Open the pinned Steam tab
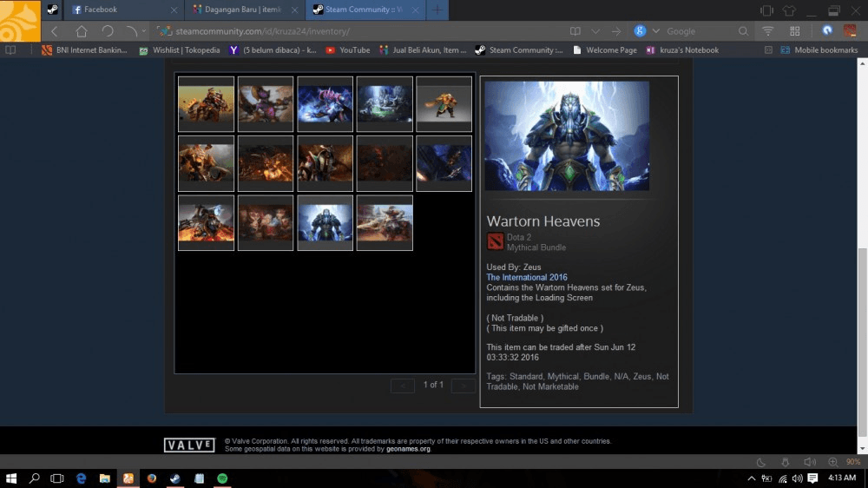The height and width of the screenshot is (488, 868). (x=52, y=10)
